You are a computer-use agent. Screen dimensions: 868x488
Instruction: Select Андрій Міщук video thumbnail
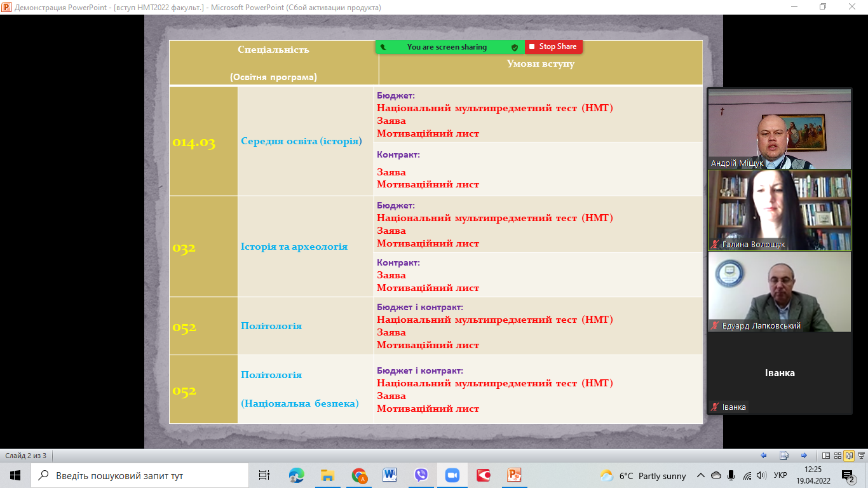(x=779, y=129)
